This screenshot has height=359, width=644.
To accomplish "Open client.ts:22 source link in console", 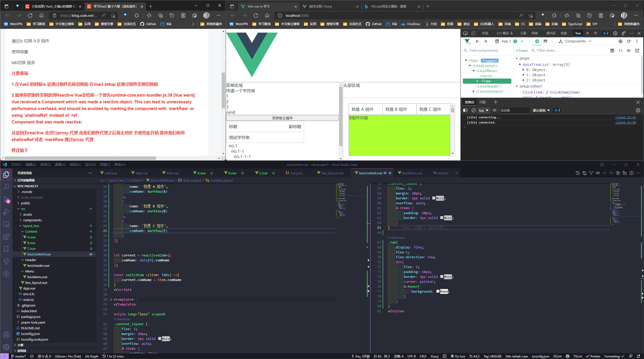I will point(625,117).
